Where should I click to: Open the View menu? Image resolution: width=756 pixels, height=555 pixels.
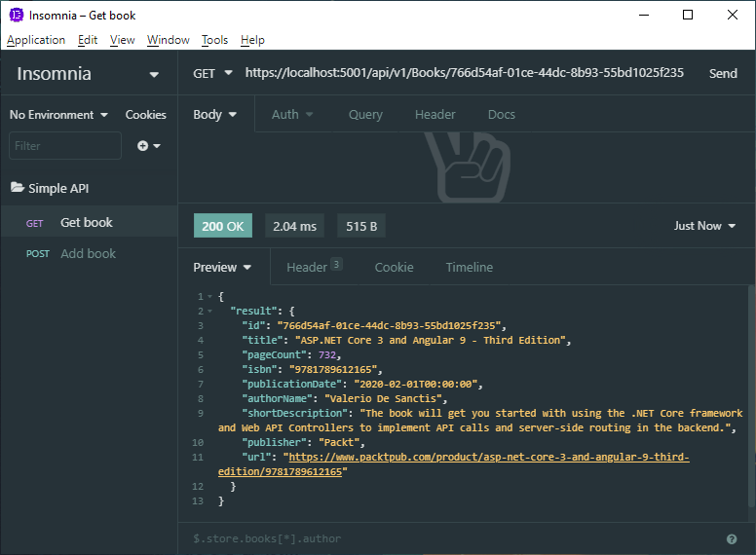point(123,40)
